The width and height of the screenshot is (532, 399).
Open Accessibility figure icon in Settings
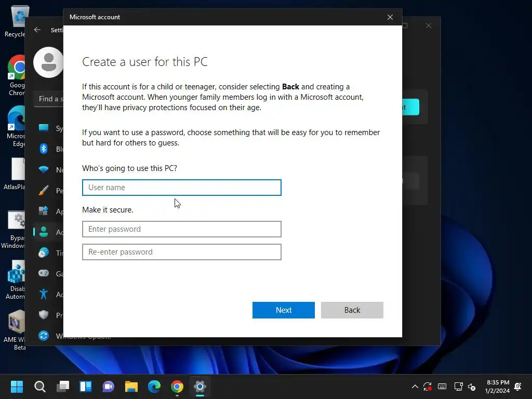pos(44,294)
